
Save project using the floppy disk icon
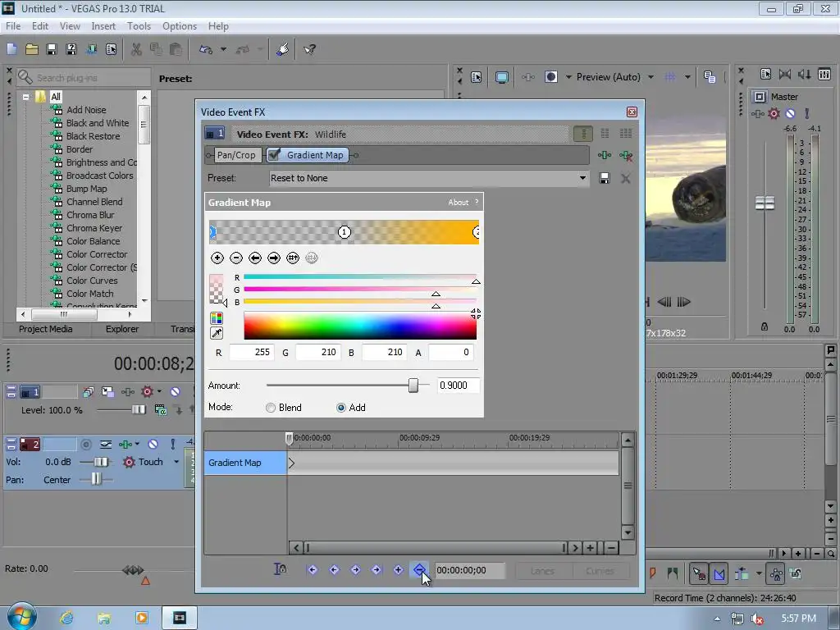click(x=52, y=49)
